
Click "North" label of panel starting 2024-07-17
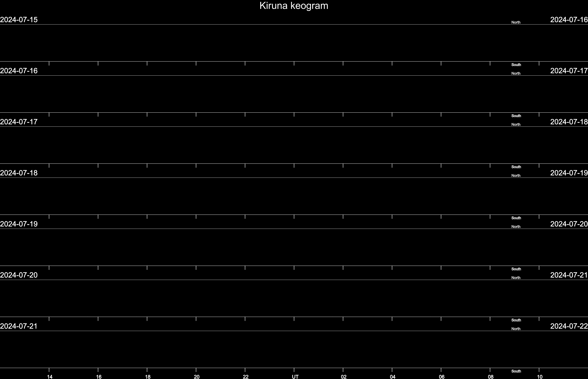pyautogui.click(x=516, y=125)
